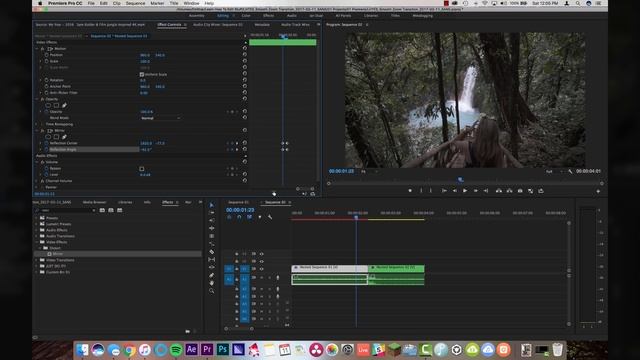
Task: Create new custom bin in Effects panel
Action: 187,331
